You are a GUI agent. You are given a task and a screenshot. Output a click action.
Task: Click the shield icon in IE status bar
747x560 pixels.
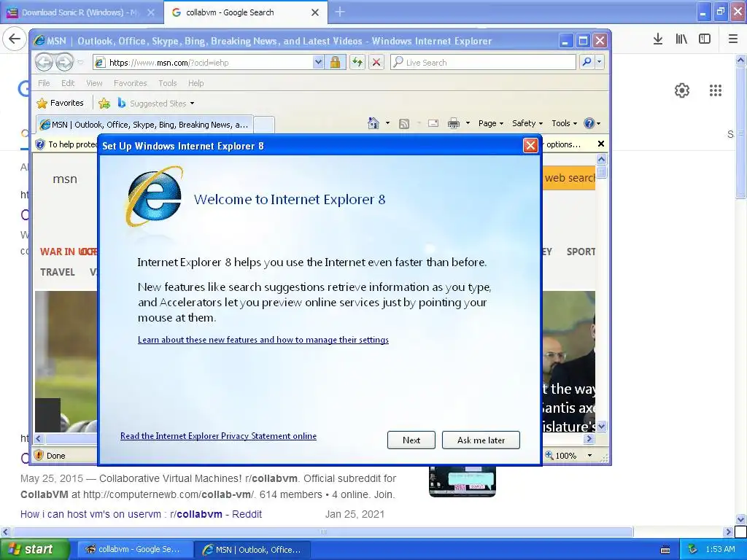(39, 455)
